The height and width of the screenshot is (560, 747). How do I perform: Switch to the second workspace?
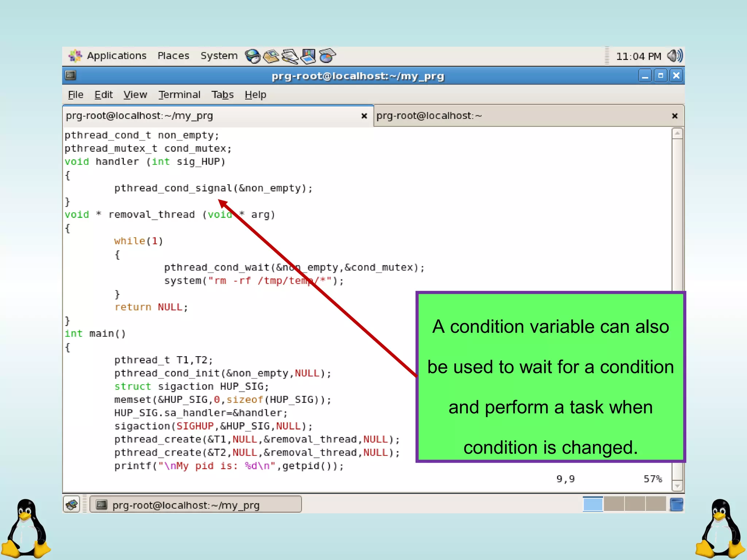[614, 504]
